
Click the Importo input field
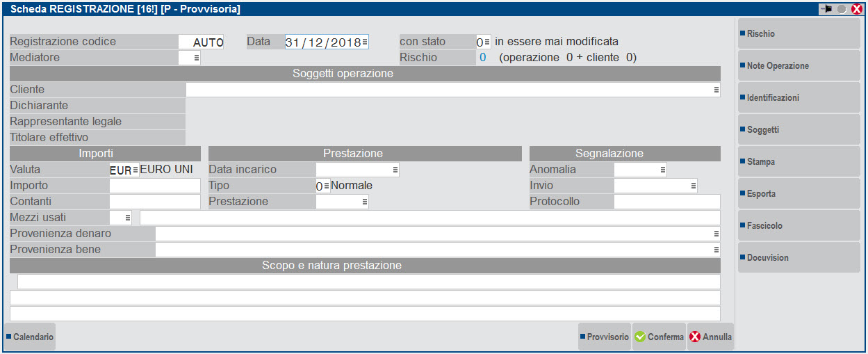coord(155,186)
